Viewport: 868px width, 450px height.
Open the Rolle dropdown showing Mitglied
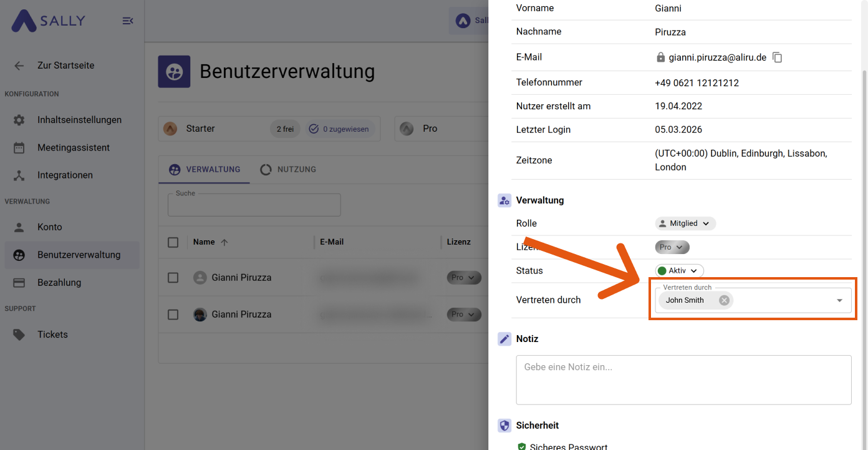[685, 223]
